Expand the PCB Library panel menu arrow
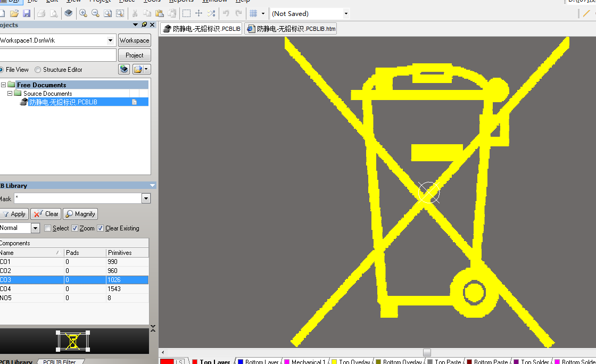596x364 pixels. tap(152, 185)
